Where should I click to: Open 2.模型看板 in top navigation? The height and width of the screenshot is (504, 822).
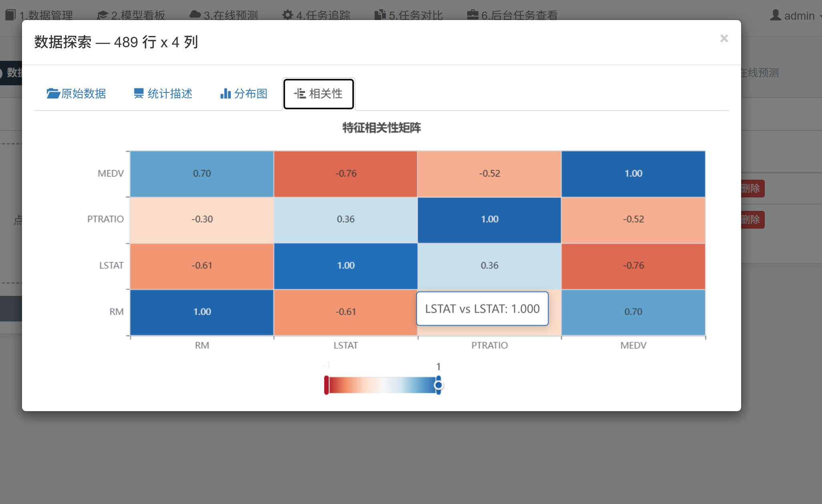click(131, 15)
